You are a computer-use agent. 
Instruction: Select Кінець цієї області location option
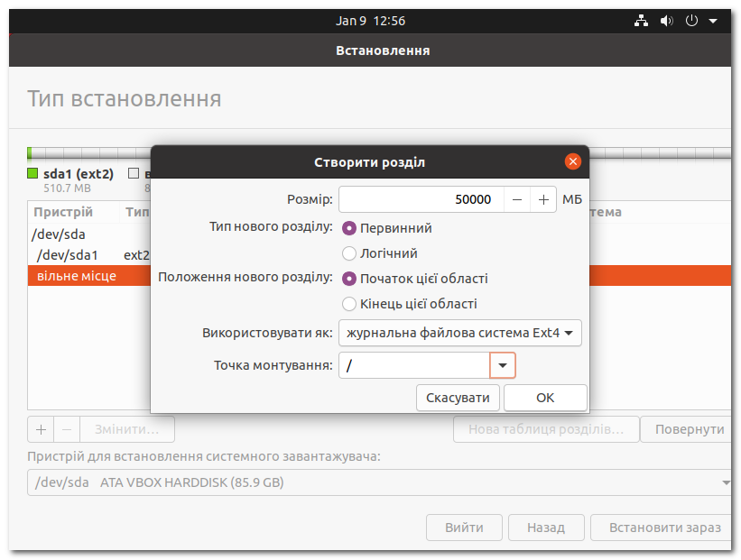pyautogui.click(x=349, y=304)
